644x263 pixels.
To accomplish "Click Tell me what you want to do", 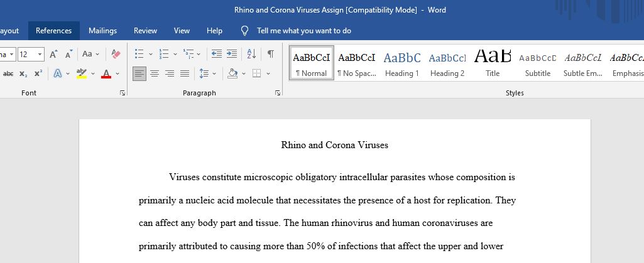I will point(304,31).
